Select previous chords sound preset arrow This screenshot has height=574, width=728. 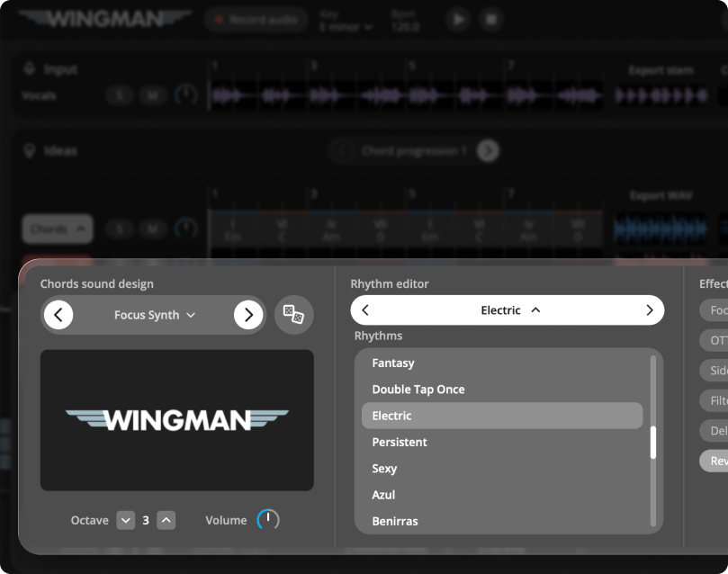(x=58, y=315)
